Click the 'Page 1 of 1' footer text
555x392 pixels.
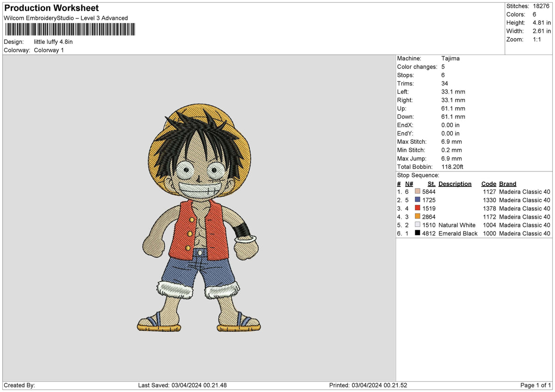pos(536,386)
